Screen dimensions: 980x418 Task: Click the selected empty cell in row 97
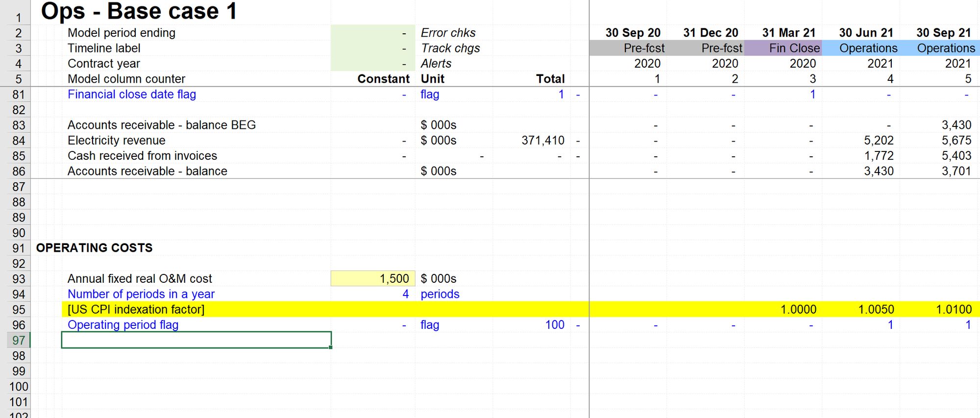pos(196,340)
